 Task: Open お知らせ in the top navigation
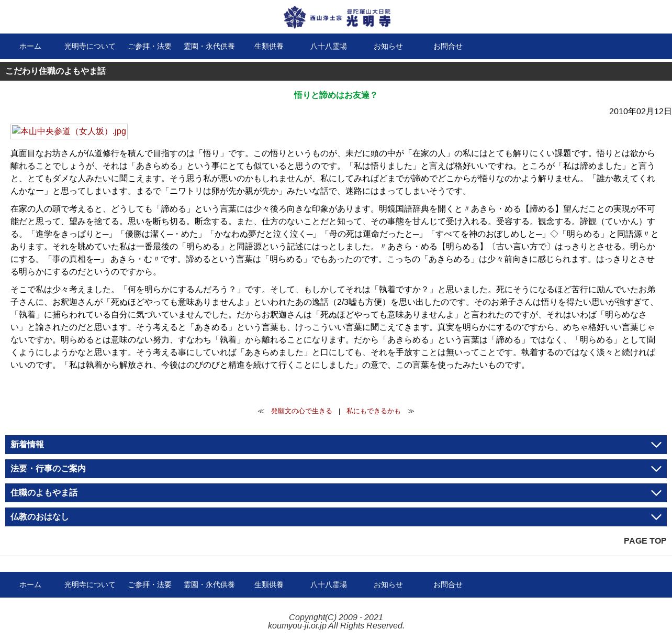(388, 47)
